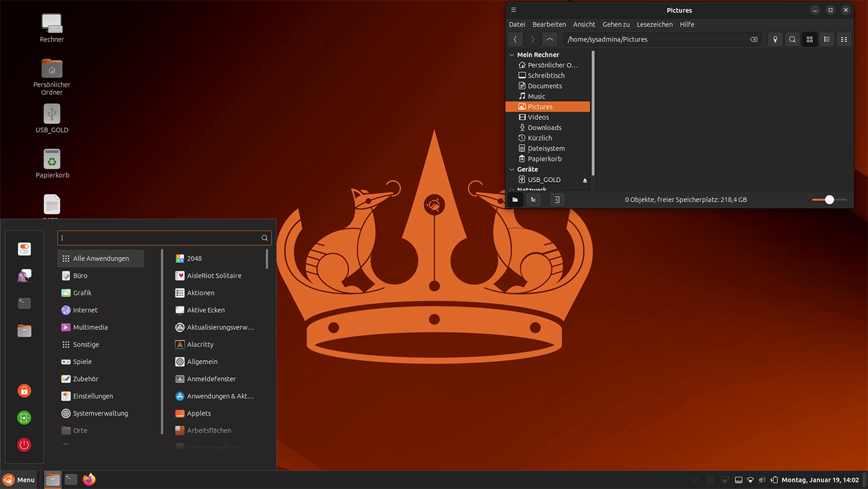The width and height of the screenshot is (868, 489).
Task: Open the Gehen zu menu
Action: coord(616,24)
